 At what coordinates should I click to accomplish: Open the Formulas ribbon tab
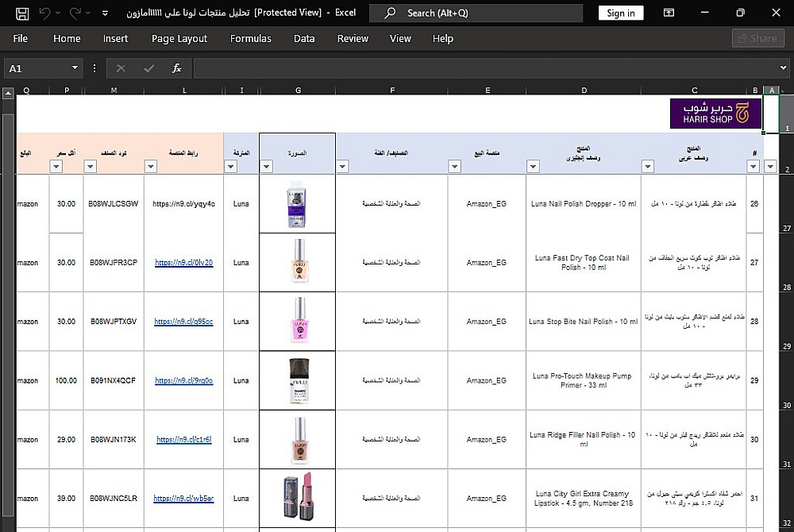point(250,38)
